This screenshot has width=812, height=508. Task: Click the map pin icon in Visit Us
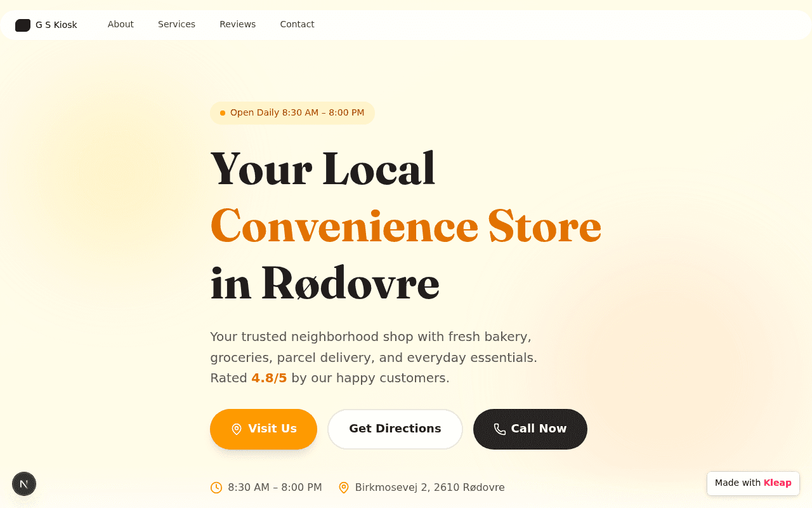(237, 429)
